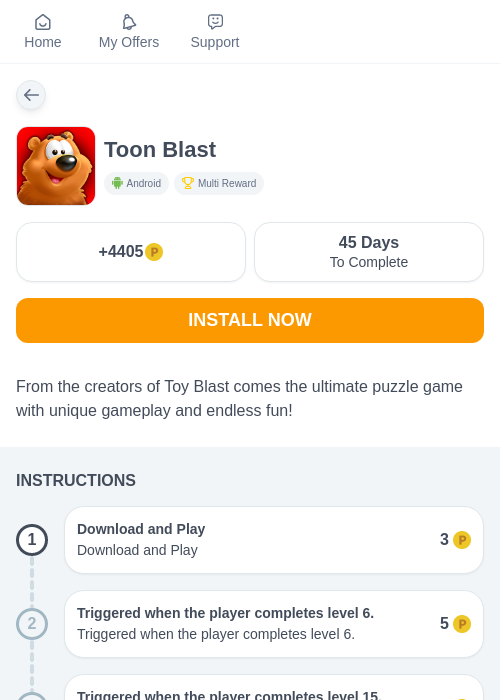Click the Toon Blast app icon
The width and height of the screenshot is (500, 700).
[56, 166]
